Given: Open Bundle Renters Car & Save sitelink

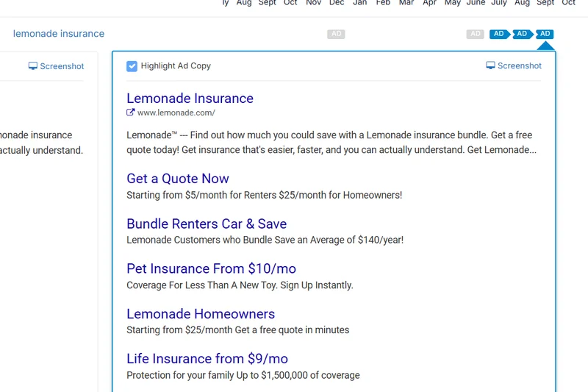Looking at the screenshot, I should pyautogui.click(x=207, y=224).
